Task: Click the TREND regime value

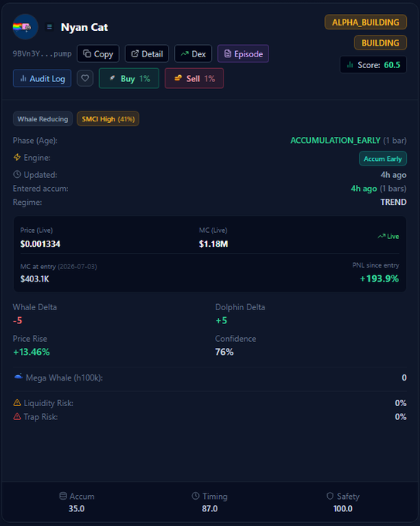Action: coord(393,202)
